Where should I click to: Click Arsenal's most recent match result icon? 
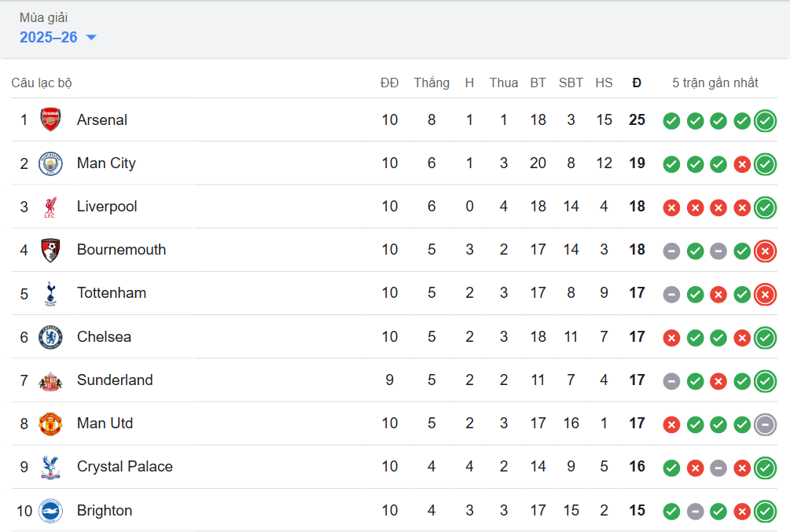coord(765,121)
